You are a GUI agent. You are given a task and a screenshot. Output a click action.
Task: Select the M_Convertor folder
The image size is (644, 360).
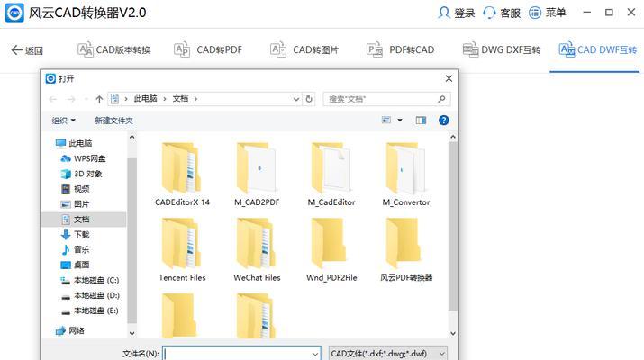406,174
